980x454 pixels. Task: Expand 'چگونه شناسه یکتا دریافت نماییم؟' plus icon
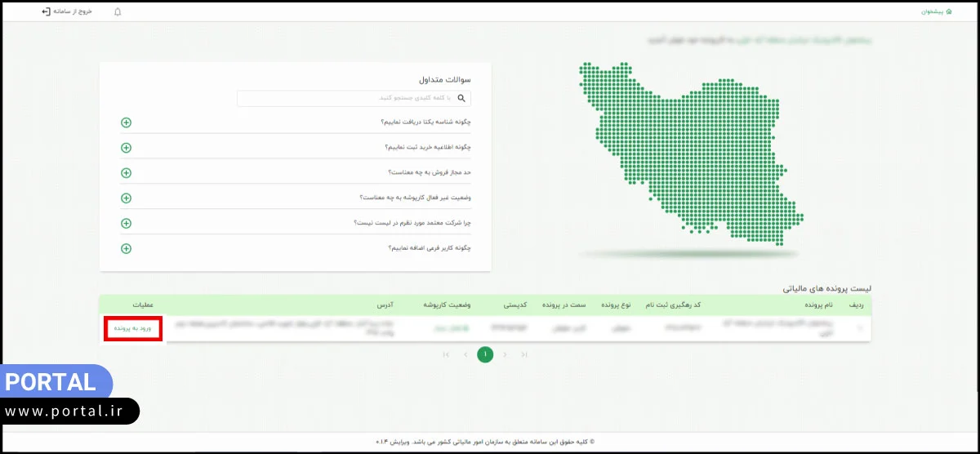coord(126,122)
